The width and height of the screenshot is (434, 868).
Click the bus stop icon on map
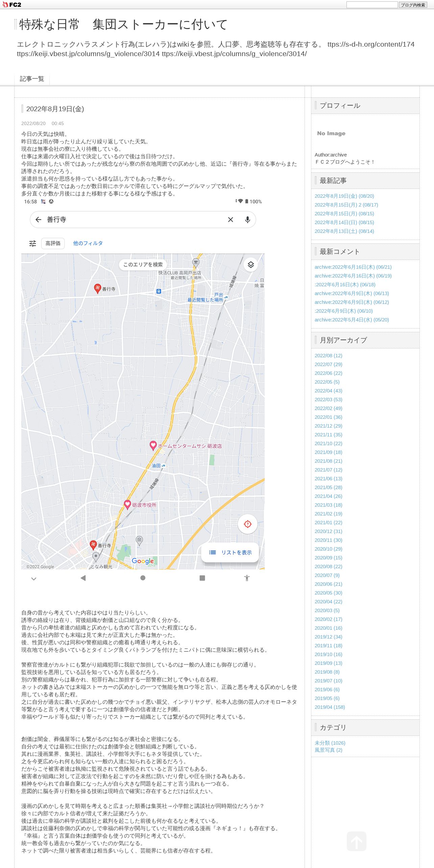pyautogui.click(x=159, y=291)
